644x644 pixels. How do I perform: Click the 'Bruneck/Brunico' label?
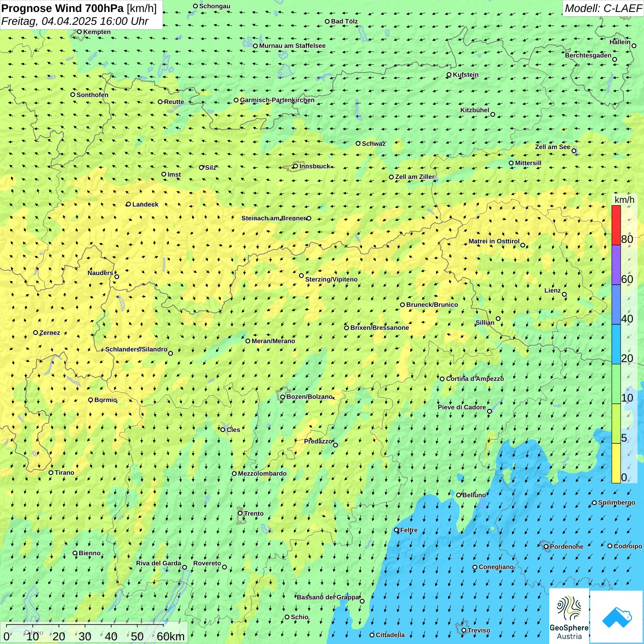click(432, 305)
